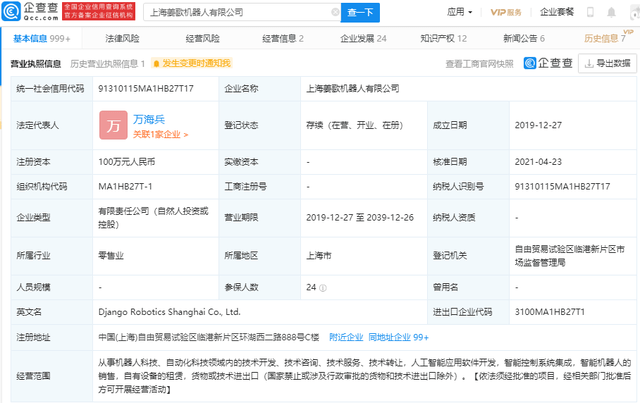
Task: View info icon next to 参保人数 24
Action: (323, 288)
